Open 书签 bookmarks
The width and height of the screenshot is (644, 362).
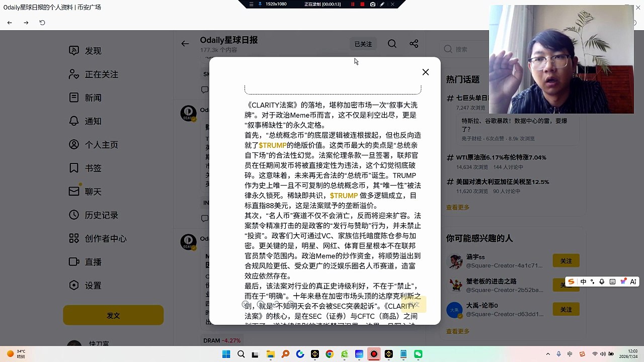click(x=85, y=168)
